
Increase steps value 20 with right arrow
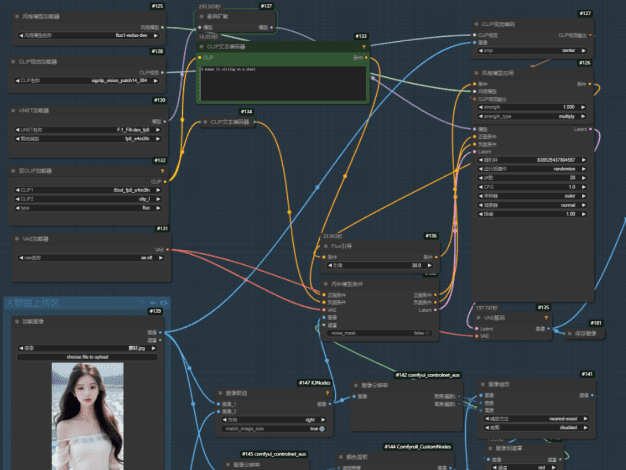583,178
